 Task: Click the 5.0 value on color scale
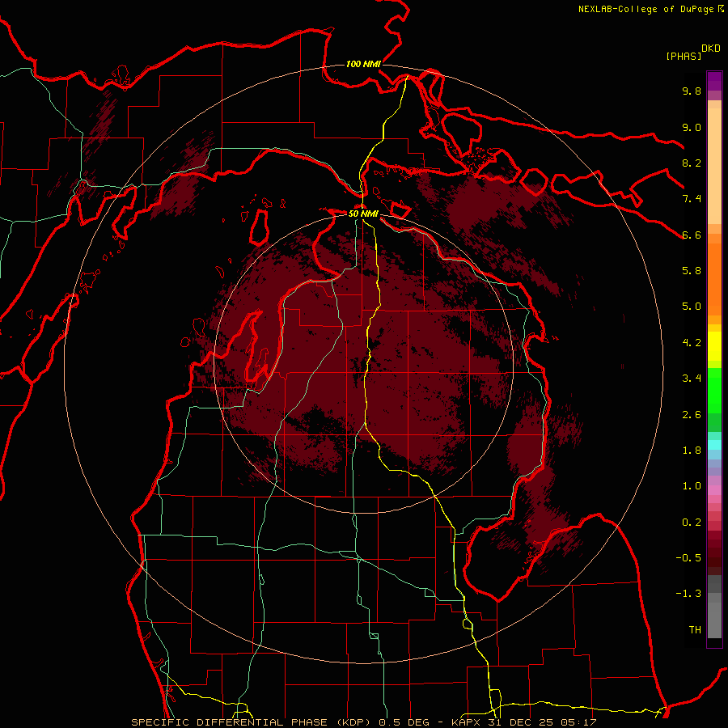coord(692,307)
